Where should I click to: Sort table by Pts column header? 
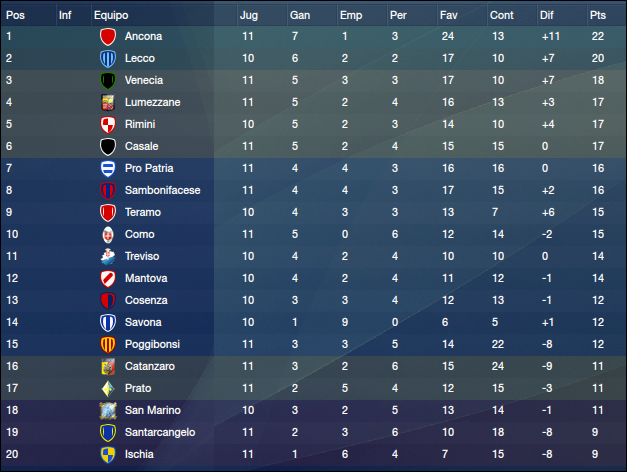click(x=597, y=15)
